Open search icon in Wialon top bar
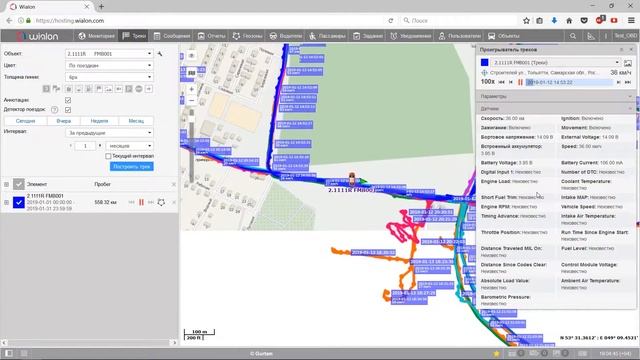 click(573, 36)
